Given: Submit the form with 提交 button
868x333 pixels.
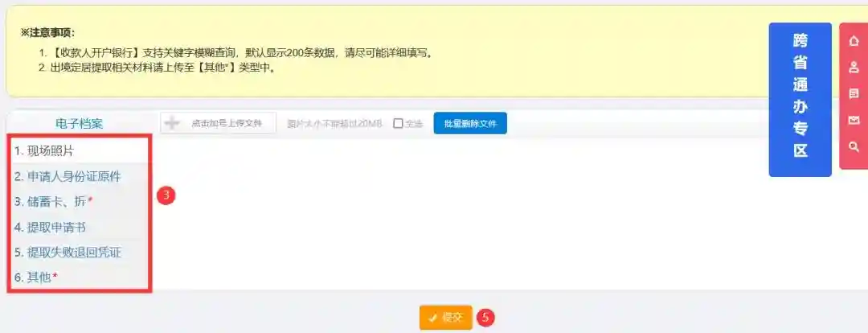Looking at the screenshot, I should [445, 318].
